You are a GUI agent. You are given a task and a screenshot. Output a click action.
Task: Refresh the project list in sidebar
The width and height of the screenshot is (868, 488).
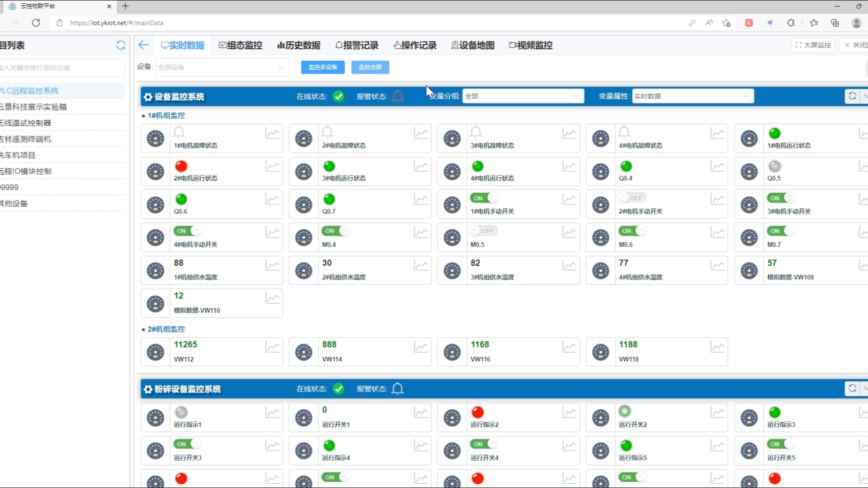pyautogui.click(x=121, y=45)
